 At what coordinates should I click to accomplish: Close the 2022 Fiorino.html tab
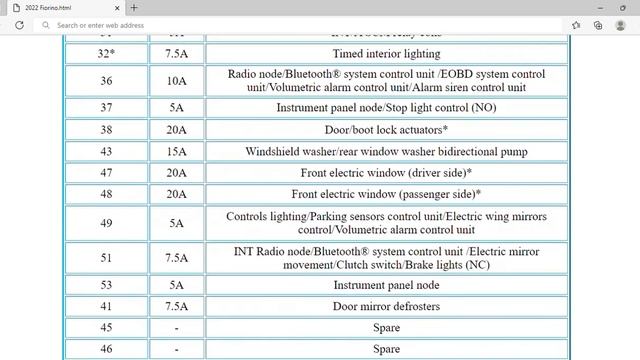tap(117, 8)
